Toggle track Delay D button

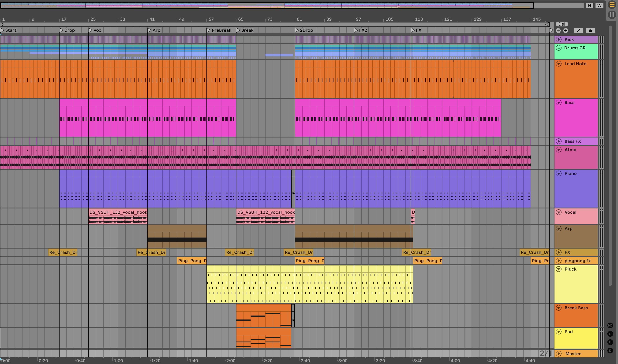click(610, 351)
